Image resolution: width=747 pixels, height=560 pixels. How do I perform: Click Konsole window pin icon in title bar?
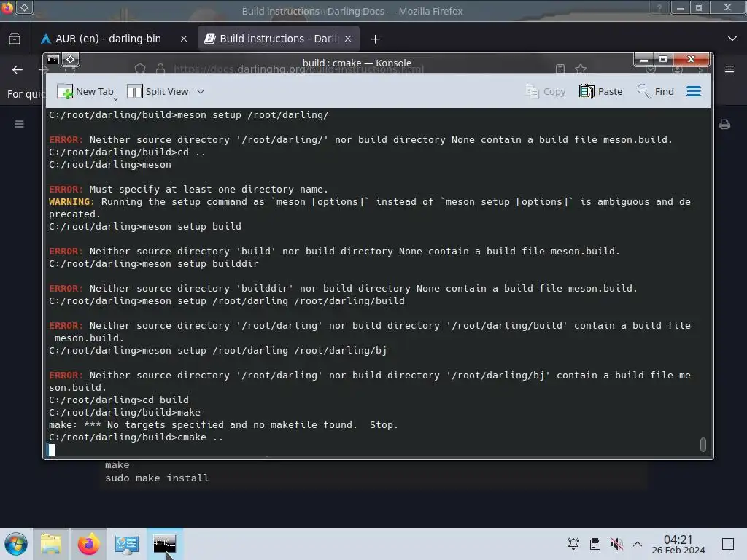[x=71, y=59]
